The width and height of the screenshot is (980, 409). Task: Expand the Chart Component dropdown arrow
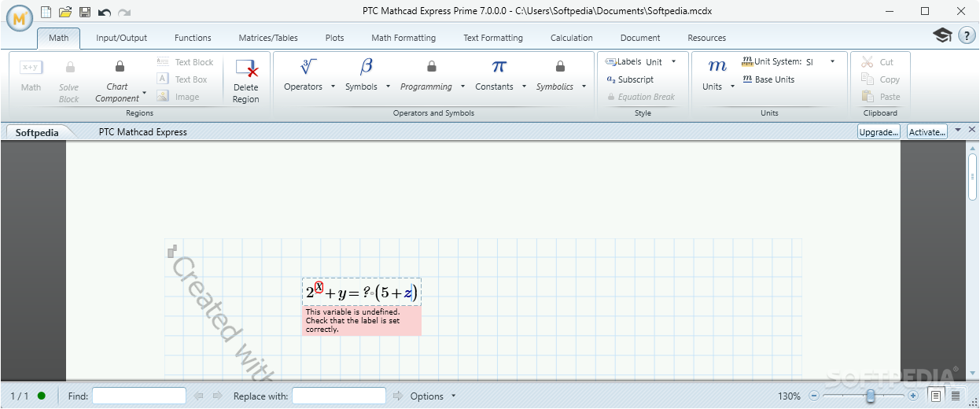click(x=145, y=93)
